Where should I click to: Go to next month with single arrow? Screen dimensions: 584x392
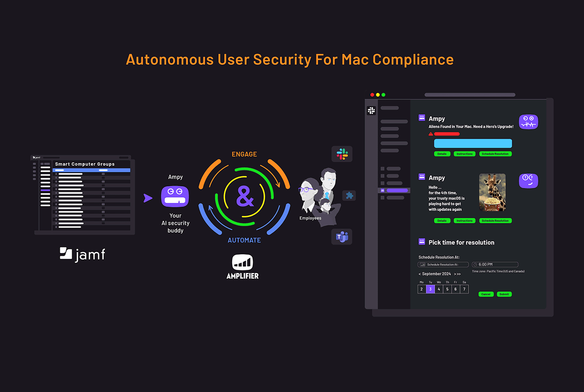point(455,274)
